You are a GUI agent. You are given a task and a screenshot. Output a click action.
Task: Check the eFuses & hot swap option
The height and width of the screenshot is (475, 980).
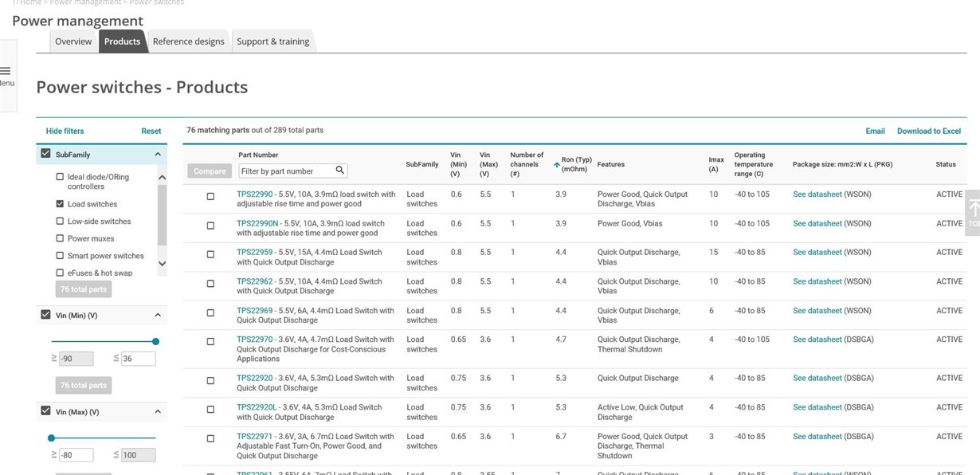[60, 273]
